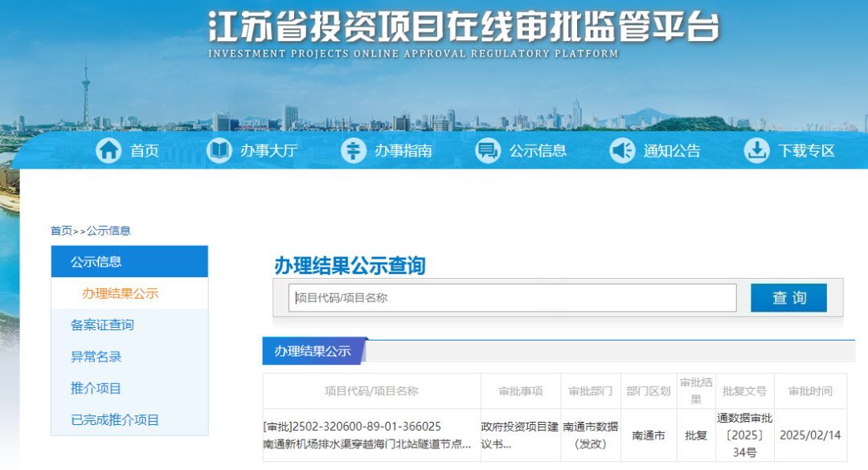
Task: Select 备案证查询 in the sidebar
Action: click(102, 325)
